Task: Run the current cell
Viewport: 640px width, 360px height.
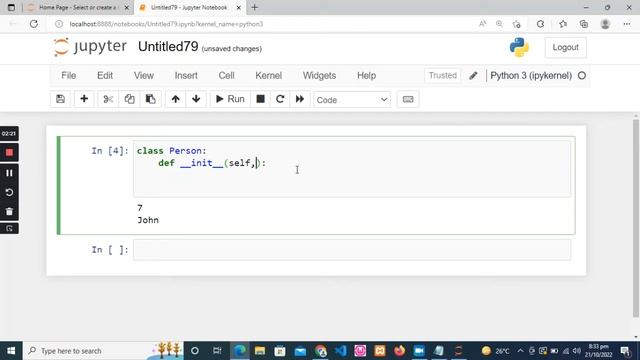Action: (x=230, y=99)
